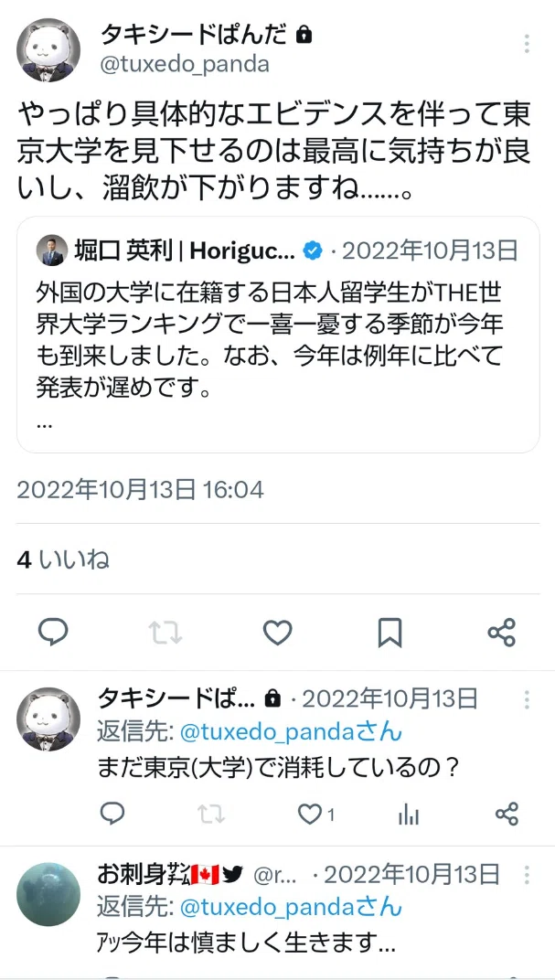View the 4 いいね likes list
The width and height of the screenshot is (555, 980).
point(63,559)
